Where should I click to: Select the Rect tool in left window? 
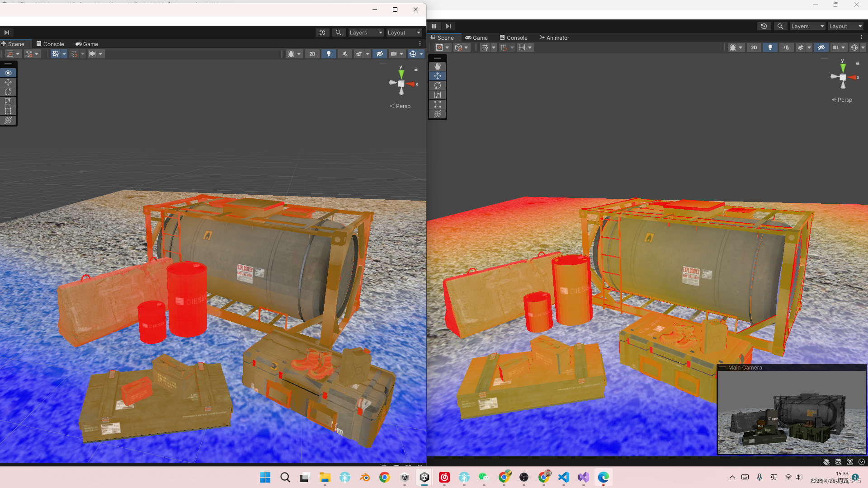click(x=8, y=111)
